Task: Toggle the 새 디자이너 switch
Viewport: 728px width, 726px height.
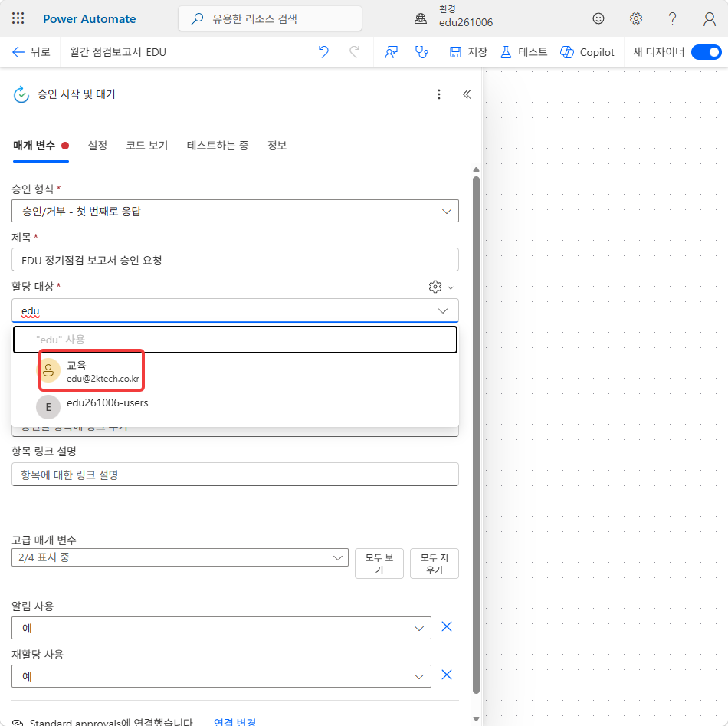Action: click(706, 52)
